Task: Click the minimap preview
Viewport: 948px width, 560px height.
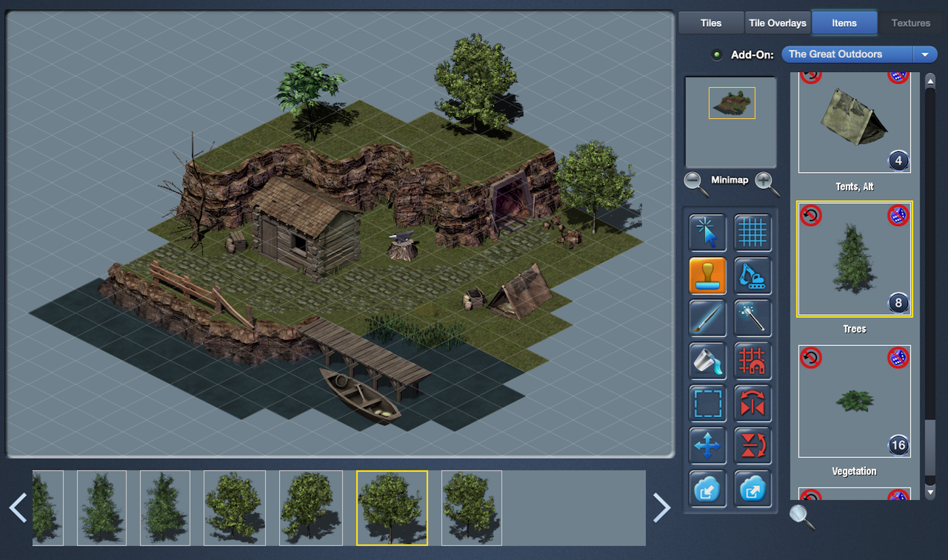Action: click(731, 122)
